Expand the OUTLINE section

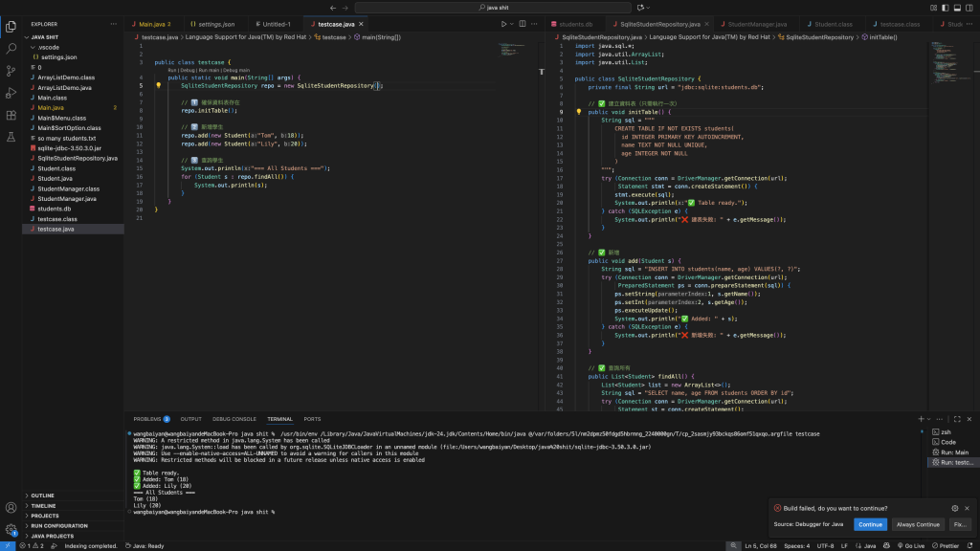pos(42,496)
